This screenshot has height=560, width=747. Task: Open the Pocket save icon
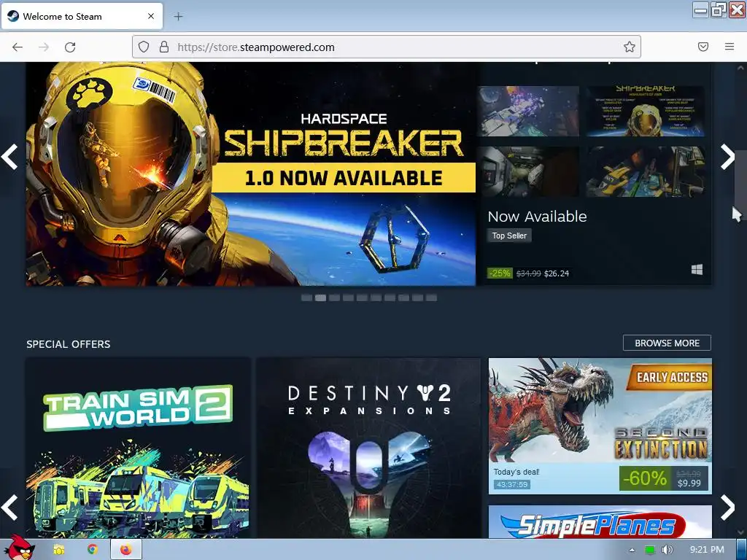(x=703, y=47)
